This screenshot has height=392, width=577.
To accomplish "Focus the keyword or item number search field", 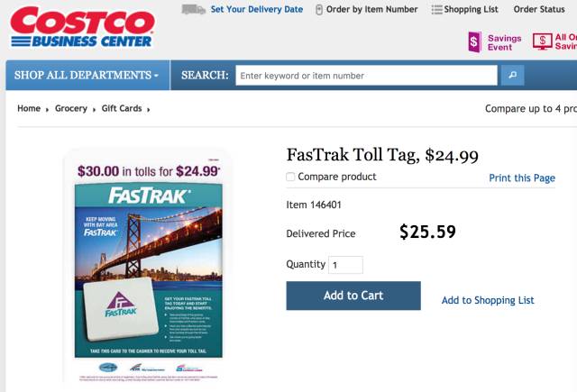I will click(366, 76).
